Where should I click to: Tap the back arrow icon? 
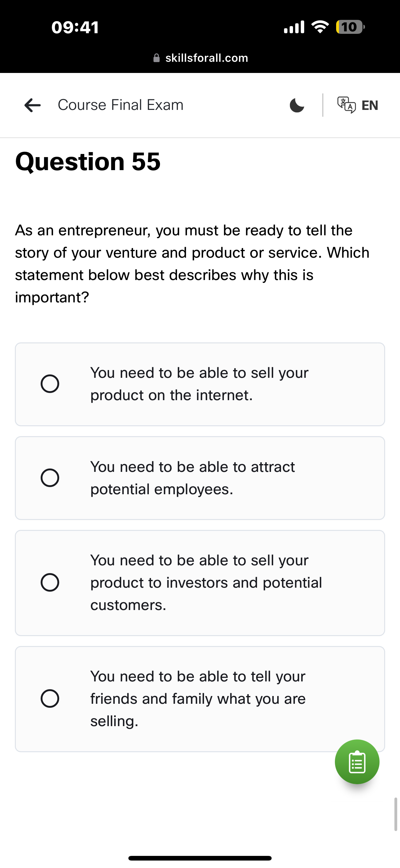pyautogui.click(x=33, y=105)
